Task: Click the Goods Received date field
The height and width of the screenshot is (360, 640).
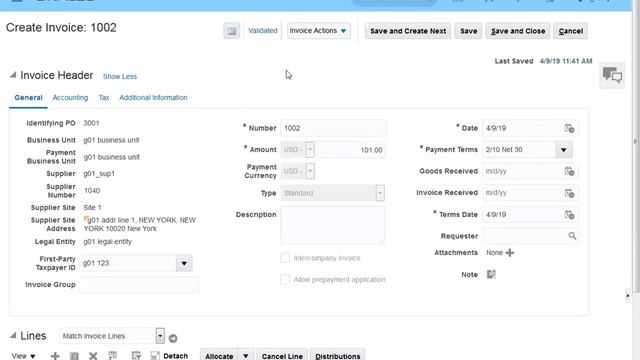Action: click(x=522, y=171)
